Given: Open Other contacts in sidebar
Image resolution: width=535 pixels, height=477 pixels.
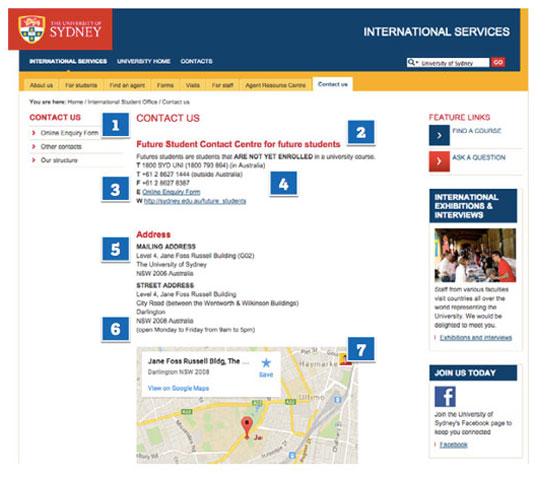Looking at the screenshot, I should pyautogui.click(x=61, y=147).
